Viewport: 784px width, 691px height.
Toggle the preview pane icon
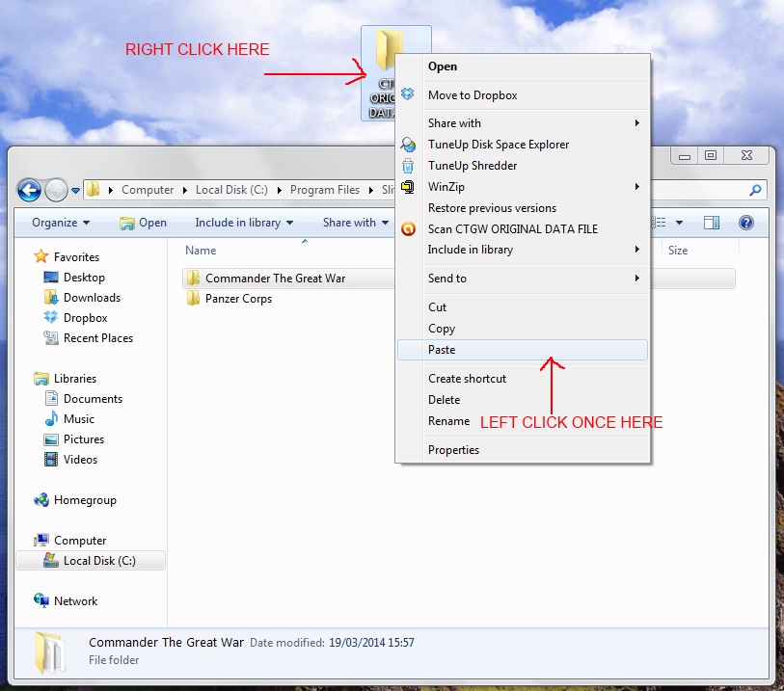click(x=712, y=223)
